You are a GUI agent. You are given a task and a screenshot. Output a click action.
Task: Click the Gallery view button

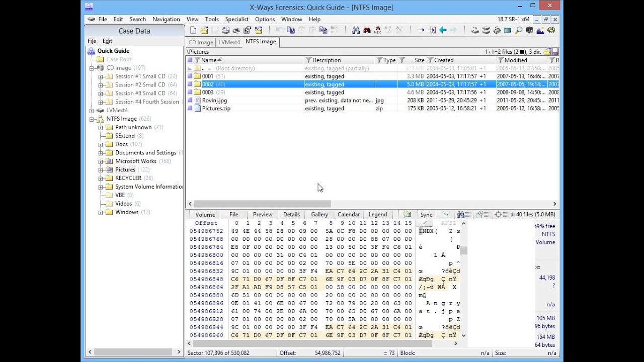(x=319, y=215)
